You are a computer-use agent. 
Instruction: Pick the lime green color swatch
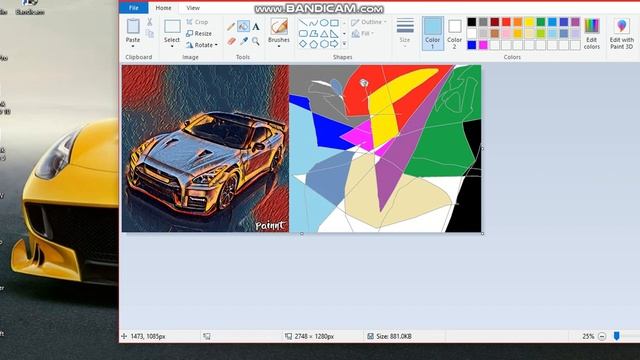(x=541, y=33)
